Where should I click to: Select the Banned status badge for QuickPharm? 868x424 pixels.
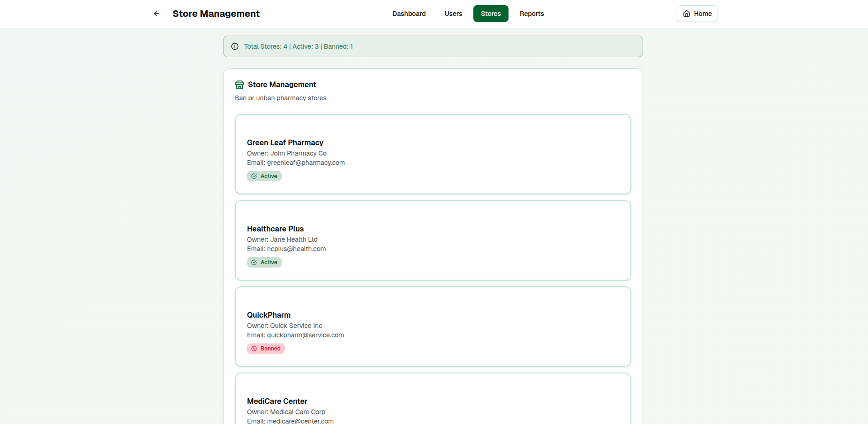[266, 348]
